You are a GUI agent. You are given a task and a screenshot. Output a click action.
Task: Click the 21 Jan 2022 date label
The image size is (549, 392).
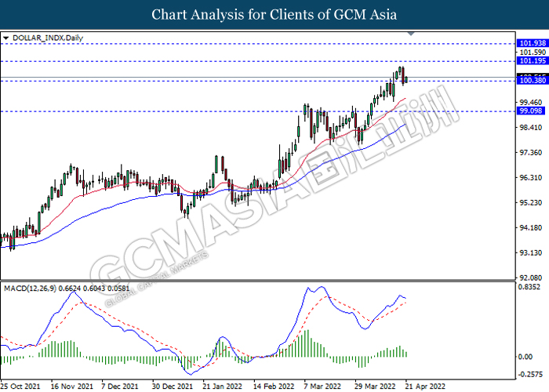click(x=223, y=386)
